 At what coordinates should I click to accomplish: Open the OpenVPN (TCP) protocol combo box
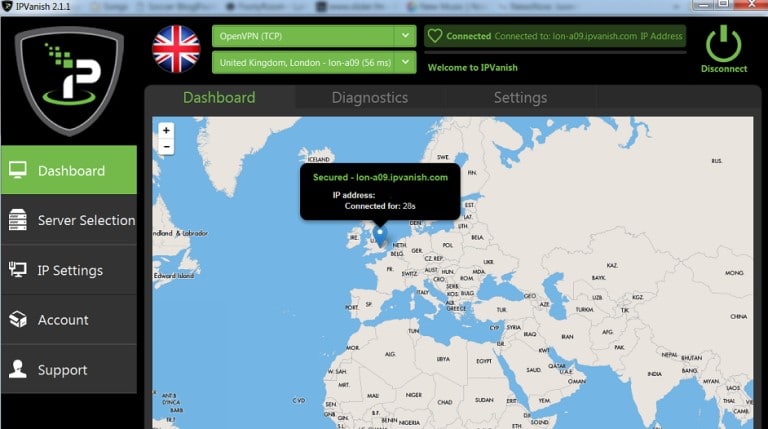click(314, 36)
